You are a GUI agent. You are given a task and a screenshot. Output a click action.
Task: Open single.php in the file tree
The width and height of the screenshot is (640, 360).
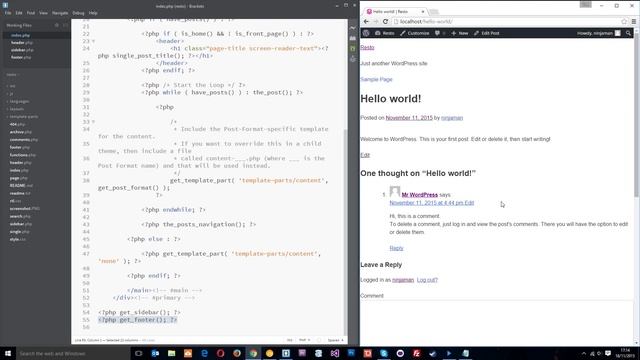coord(19,231)
